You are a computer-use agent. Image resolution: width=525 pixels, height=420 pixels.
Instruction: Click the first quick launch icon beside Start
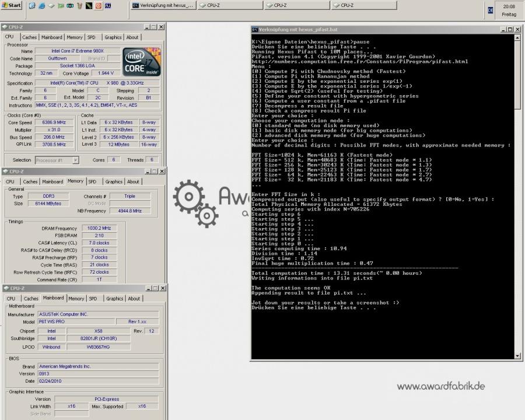coord(32,6)
